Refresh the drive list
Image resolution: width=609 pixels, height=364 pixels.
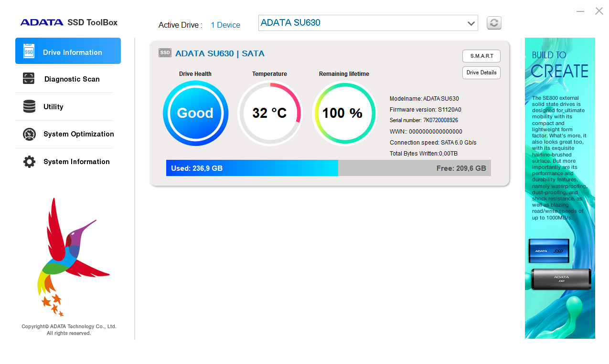(494, 23)
